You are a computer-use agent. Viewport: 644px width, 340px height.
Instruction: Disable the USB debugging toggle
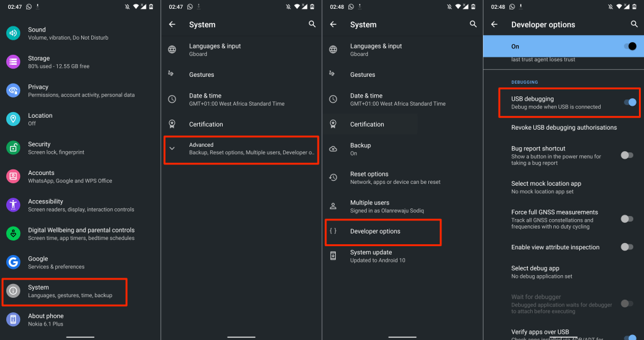[629, 103]
